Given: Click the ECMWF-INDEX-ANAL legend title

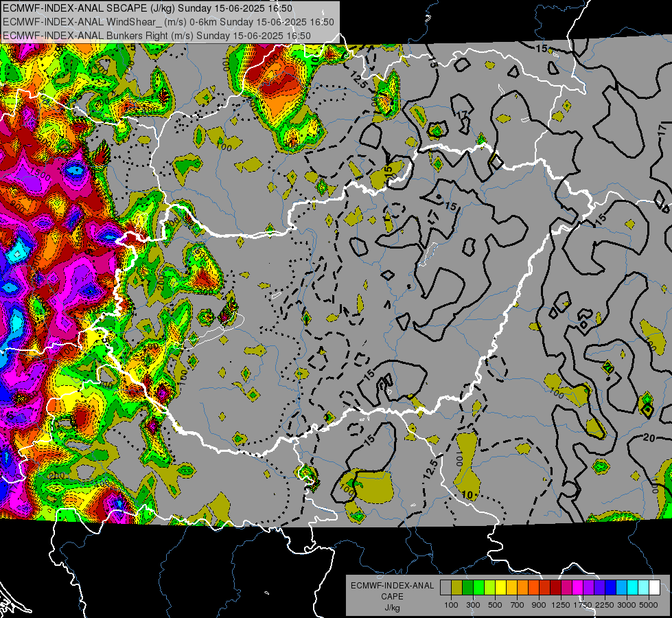Looking at the screenshot, I should click(x=392, y=586).
